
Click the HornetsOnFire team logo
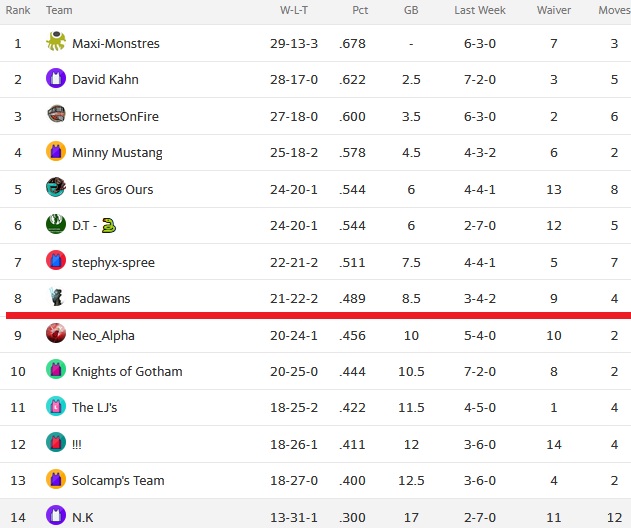[56, 114]
